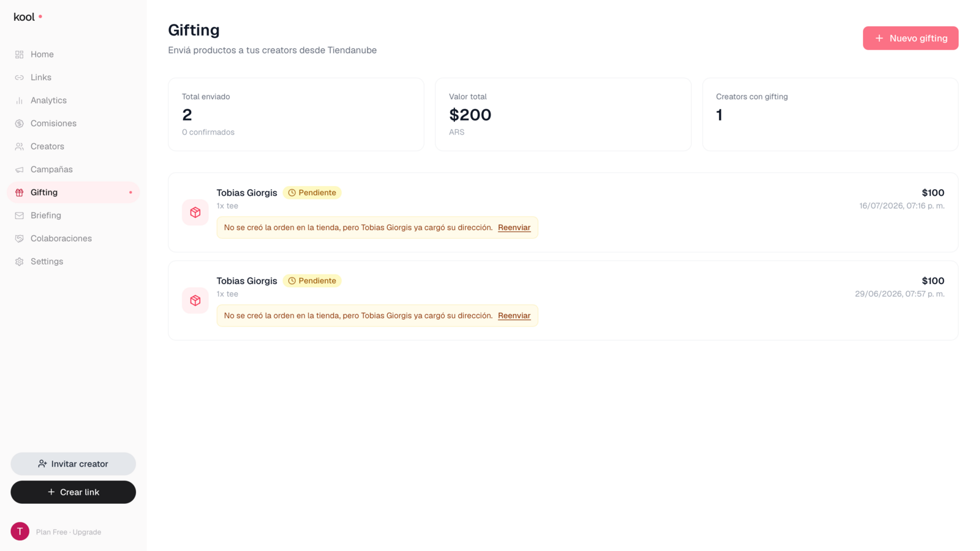Click the Links chain icon in sidebar

tap(20, 78)
